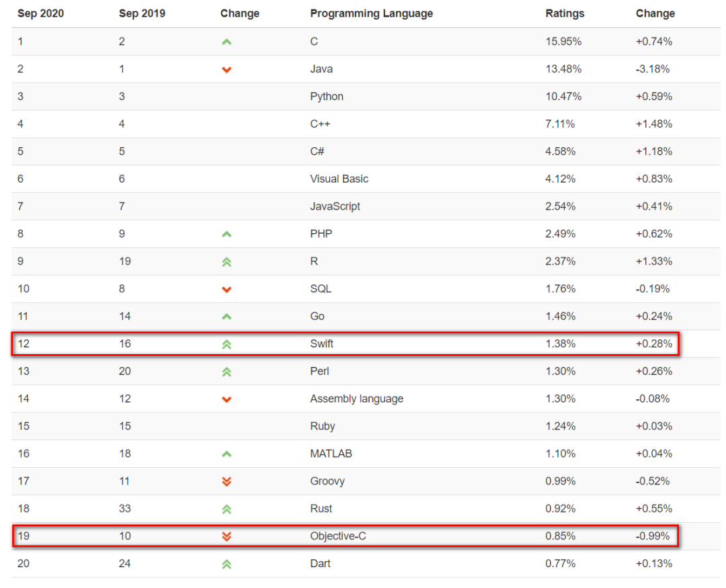Click the double up arrow beside Dart
This screenshot has height=588, width=726.
[x=227, y=564]
